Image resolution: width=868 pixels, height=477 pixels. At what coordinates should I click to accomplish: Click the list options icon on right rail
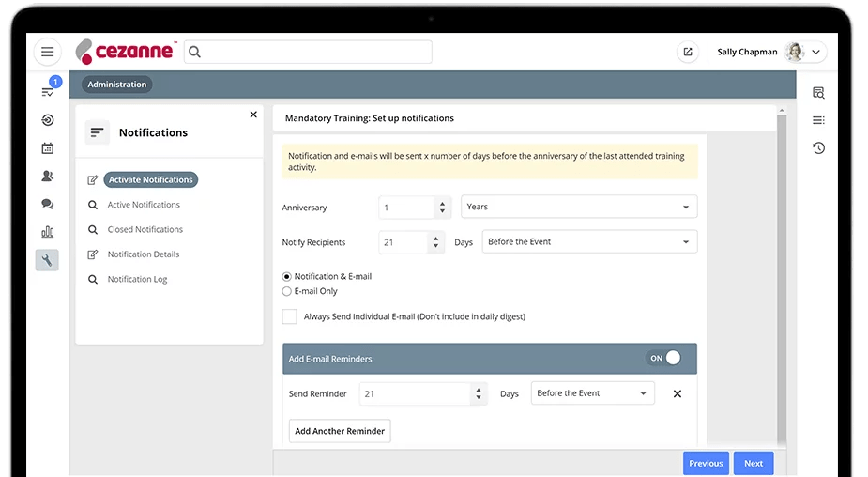point(818,120)
